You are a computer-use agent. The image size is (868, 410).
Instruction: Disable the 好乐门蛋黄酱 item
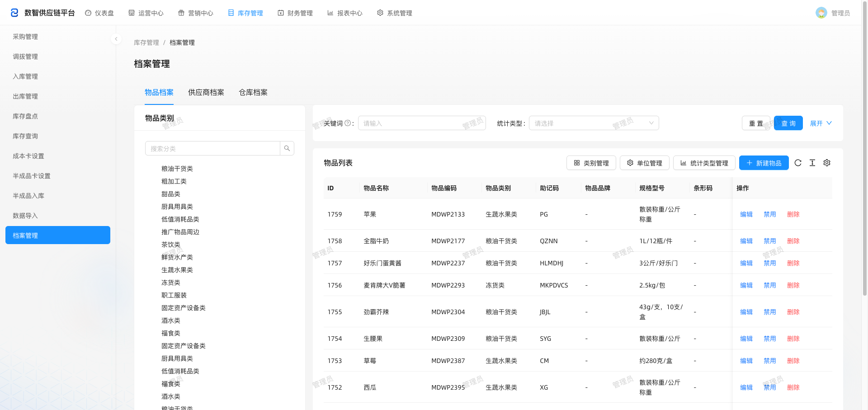coord(770,263)
